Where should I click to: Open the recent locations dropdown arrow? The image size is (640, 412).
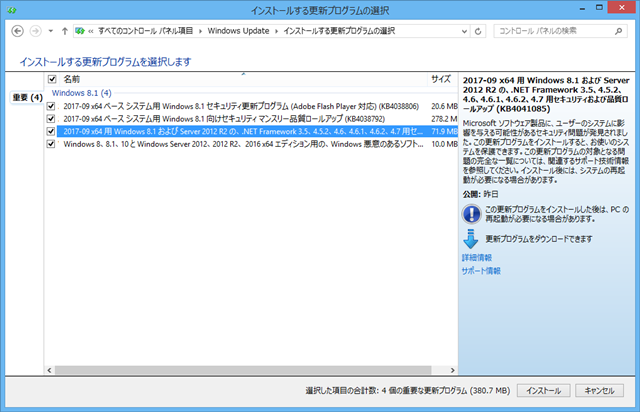point(51,31)
